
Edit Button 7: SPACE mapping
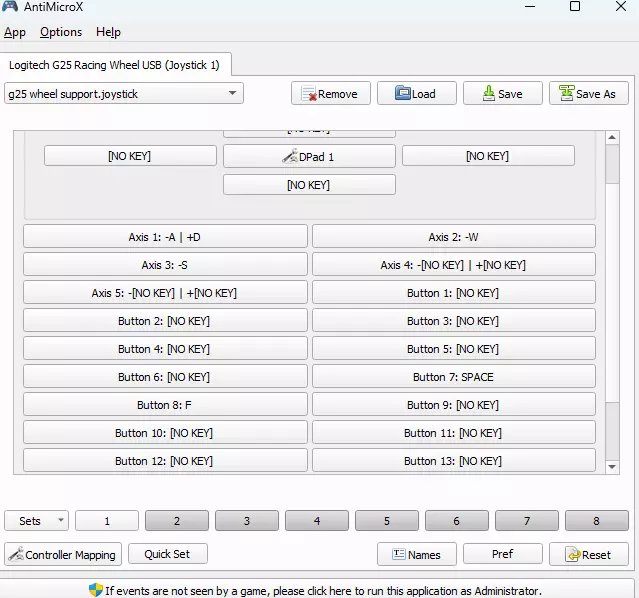[454, 376]
